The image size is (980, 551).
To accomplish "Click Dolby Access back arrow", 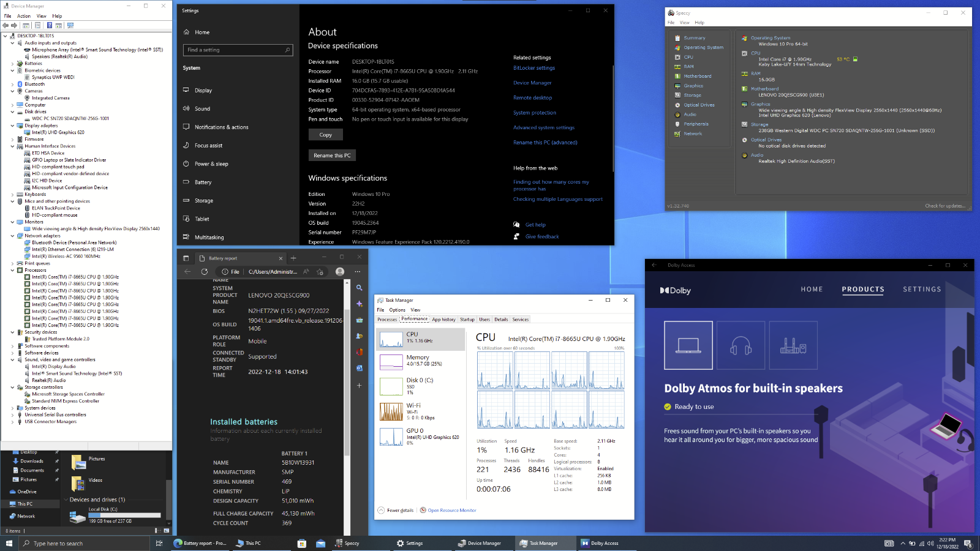I will [x=654, y=265].
